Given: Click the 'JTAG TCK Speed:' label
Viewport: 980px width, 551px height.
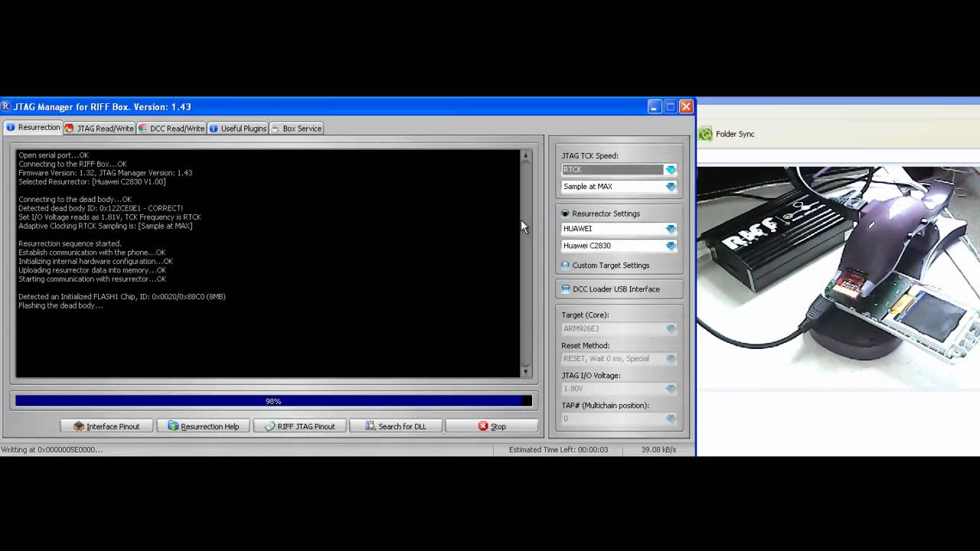Looking at the screenshot, I should (590, 156).
